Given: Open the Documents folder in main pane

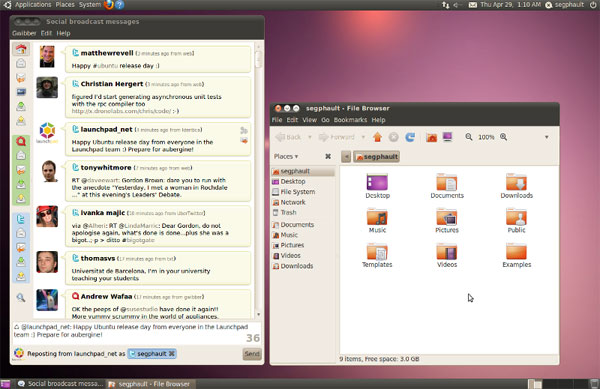Looking at the screenshot, I should 447,186.
